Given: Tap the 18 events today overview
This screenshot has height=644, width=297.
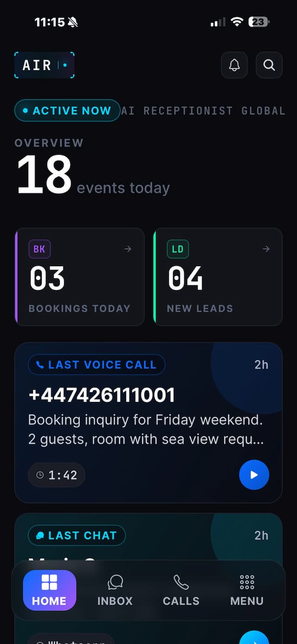Looking at the screenshot, I should 93,175.
